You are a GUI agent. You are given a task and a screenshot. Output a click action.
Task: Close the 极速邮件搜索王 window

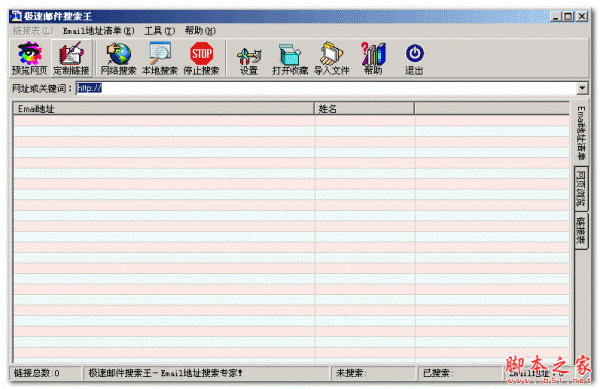click(582, 16)
